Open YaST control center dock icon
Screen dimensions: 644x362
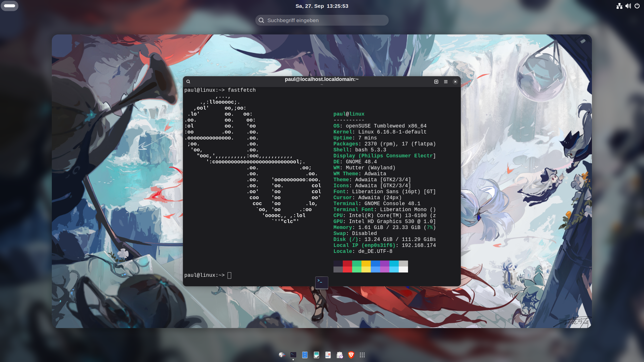[x=281, y=355]
